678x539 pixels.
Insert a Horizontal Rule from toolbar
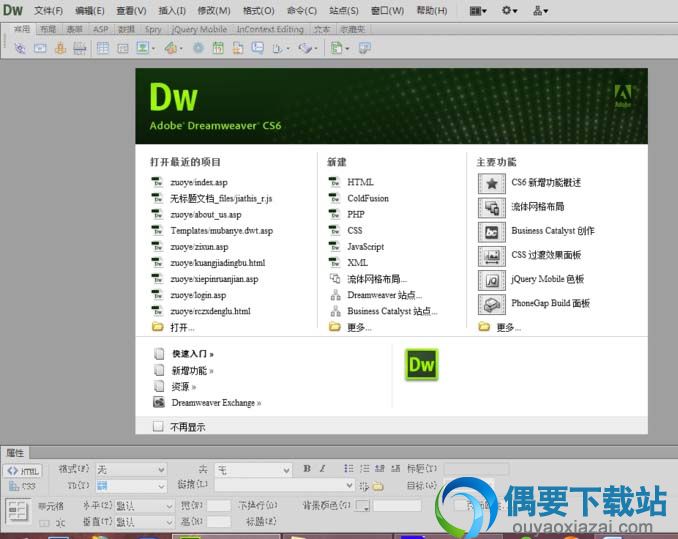(80, 48)
